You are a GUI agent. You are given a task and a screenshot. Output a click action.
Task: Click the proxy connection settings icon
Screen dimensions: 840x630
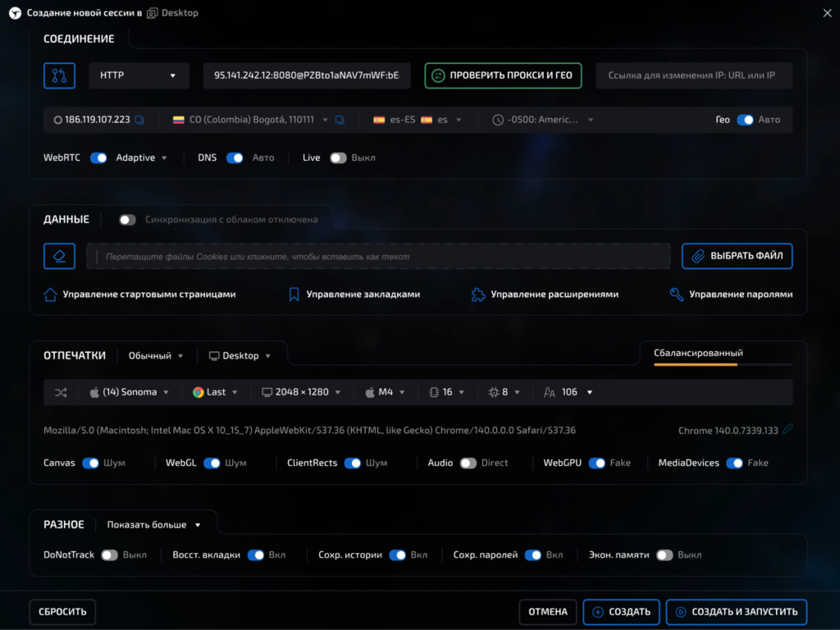tap(59, 75)
